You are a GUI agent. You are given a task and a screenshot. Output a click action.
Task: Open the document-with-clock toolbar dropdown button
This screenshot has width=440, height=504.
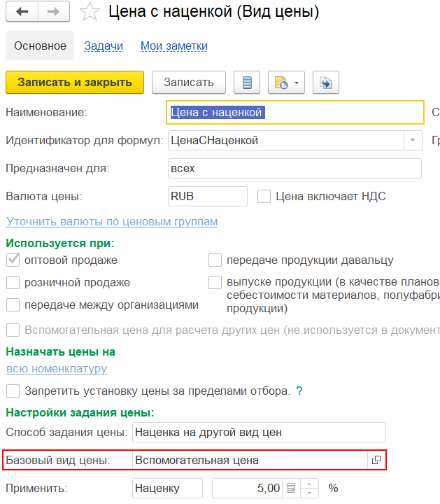287,83
